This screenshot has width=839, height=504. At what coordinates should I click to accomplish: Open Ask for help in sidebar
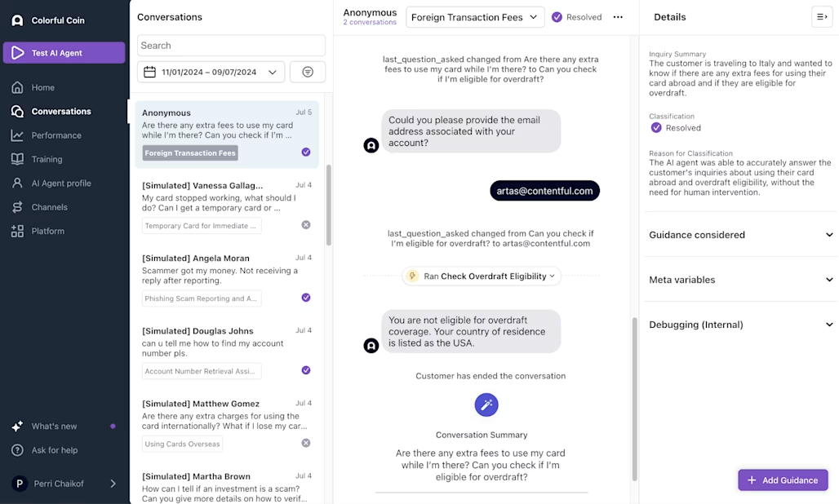[x=54, y=450]
